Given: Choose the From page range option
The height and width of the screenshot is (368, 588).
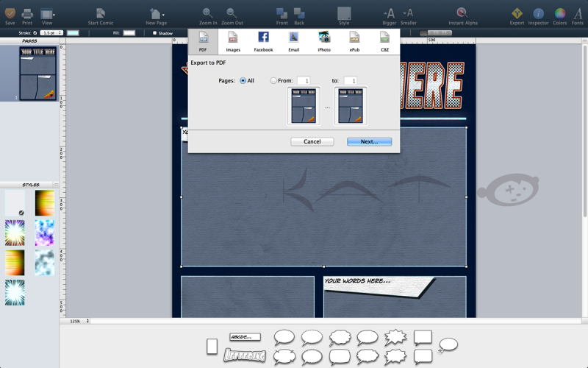Looking at the screenshot, I should (x=273, y=80).
